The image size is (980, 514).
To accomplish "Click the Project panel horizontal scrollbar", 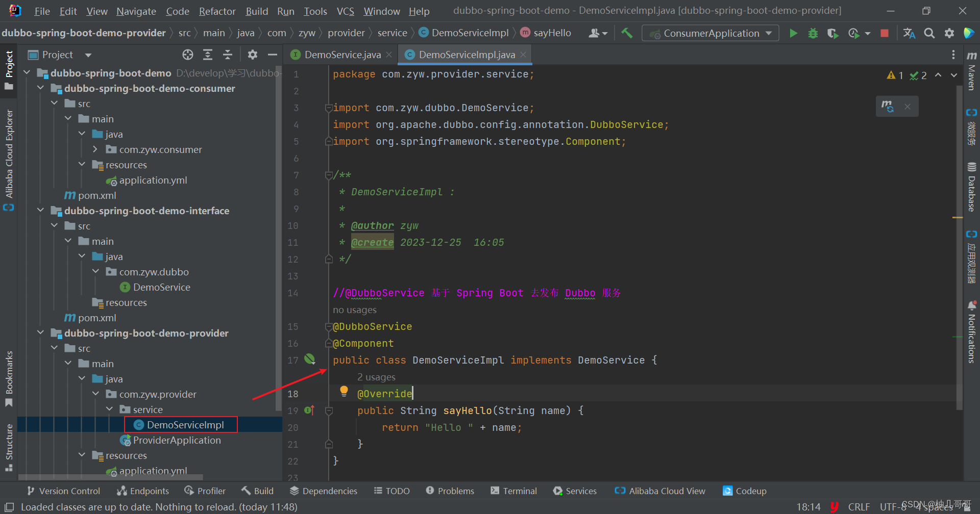I will (x=111, y=477).
